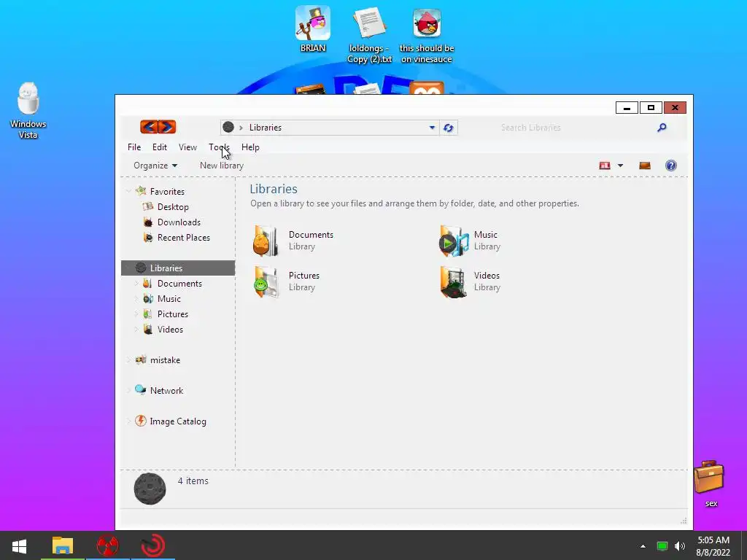Click the Videos library icon

pos(452,282)
